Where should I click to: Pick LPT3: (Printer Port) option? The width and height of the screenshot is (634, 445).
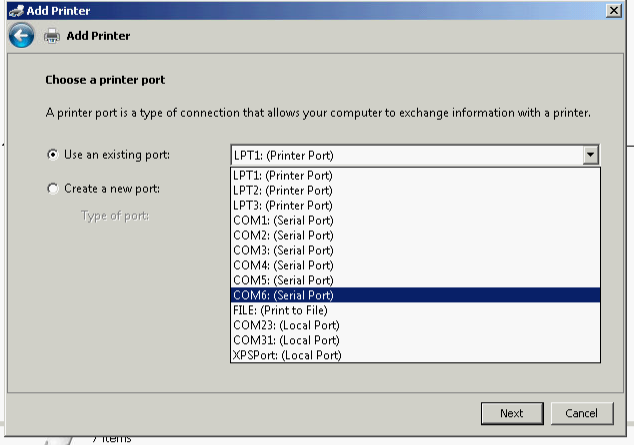[x=283, y=205]
